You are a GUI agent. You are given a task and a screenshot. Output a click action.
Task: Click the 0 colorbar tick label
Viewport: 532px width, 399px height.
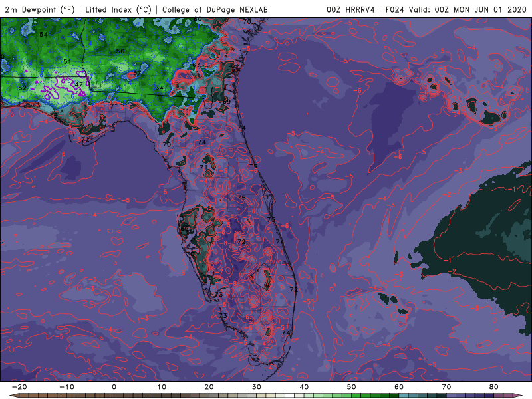click(114, 387)
